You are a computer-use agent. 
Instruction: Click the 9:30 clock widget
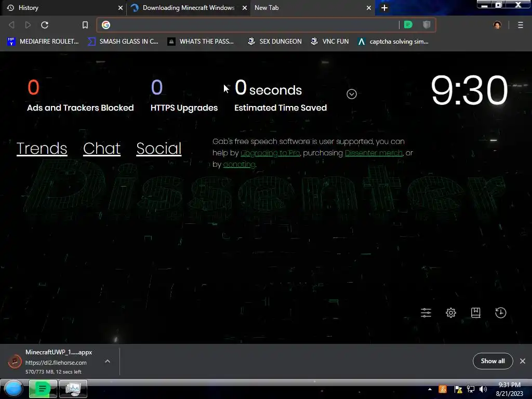tap(469, 90)
